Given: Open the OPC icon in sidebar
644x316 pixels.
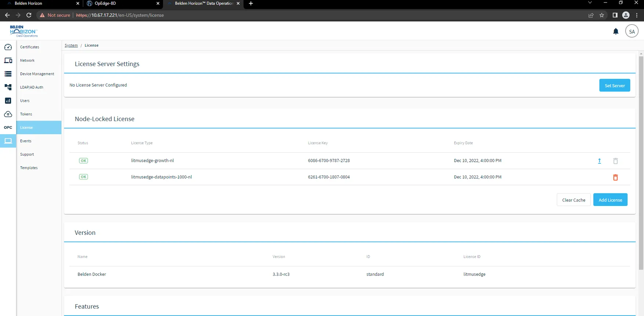Looking at the screenshot, I should click(x=8, y=127).
